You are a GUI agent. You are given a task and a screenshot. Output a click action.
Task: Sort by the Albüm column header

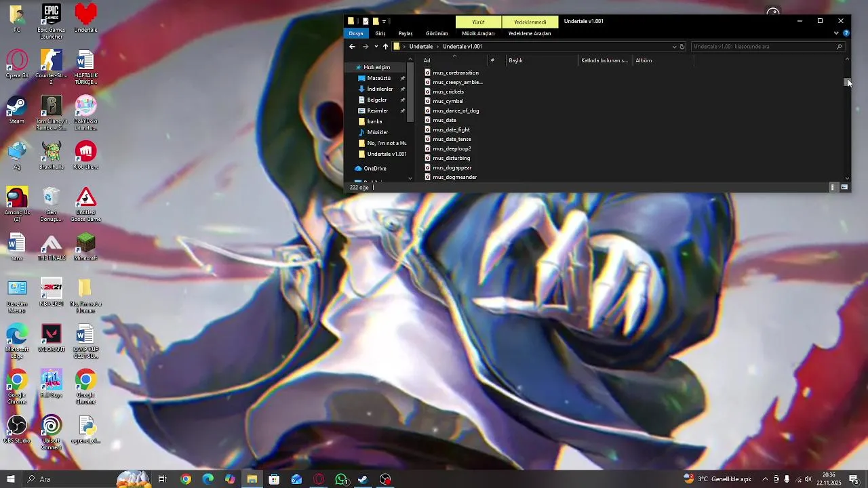point(662,60)
